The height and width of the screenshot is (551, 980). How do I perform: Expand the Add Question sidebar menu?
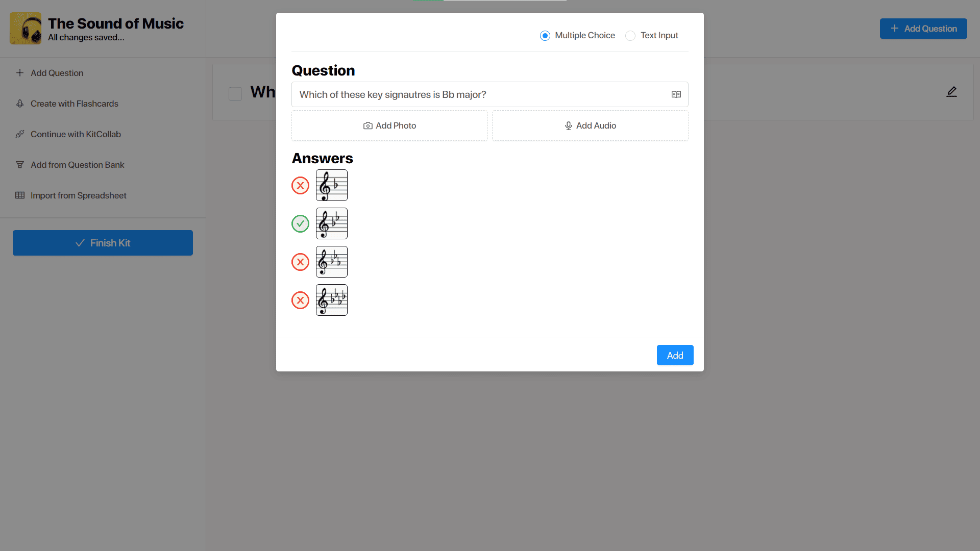(x=57, y=72)
